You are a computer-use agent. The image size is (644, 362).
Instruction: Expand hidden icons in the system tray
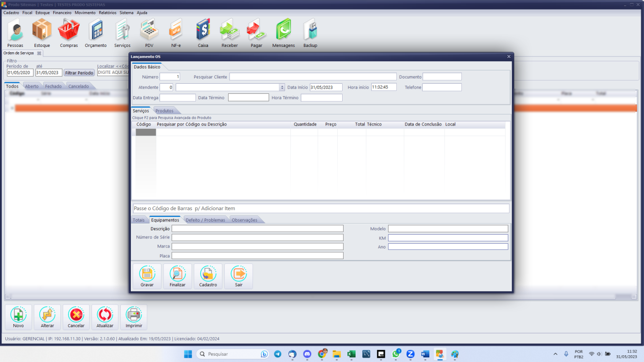[x=555, y=354]
